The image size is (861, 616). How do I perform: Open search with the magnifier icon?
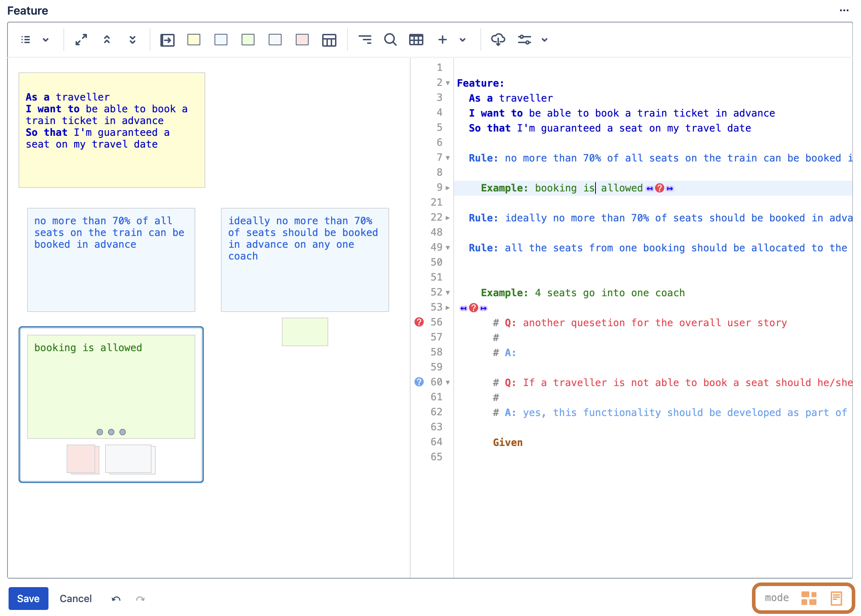coord(390,40)
